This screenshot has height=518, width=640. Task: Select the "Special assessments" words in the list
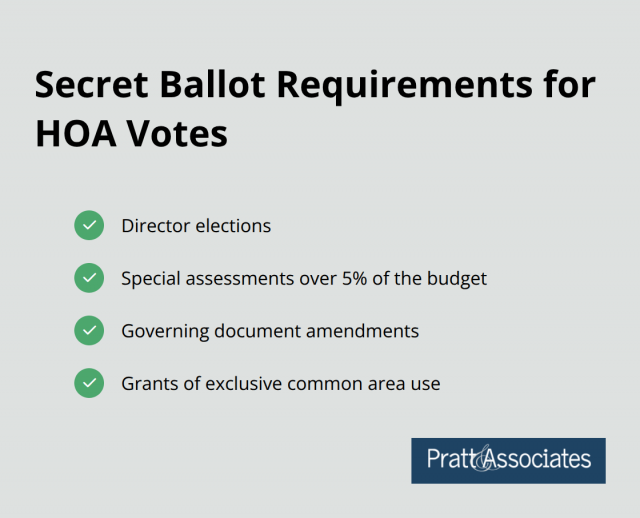pos(205,278)
